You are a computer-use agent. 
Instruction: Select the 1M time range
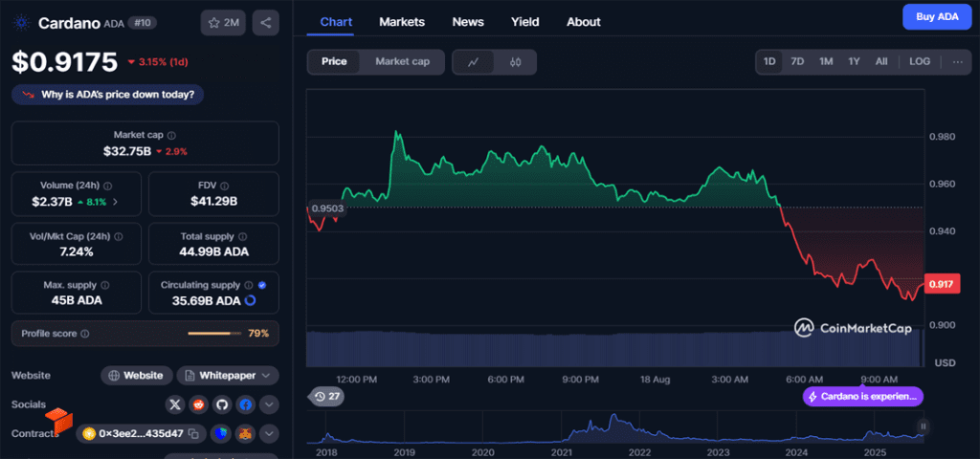pyautogui.click(x=826, y=62)
